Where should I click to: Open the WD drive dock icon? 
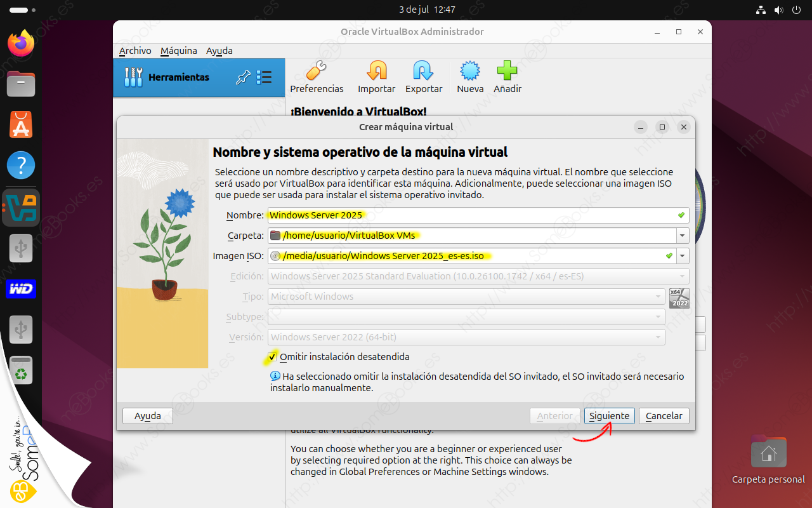[21, 289]
